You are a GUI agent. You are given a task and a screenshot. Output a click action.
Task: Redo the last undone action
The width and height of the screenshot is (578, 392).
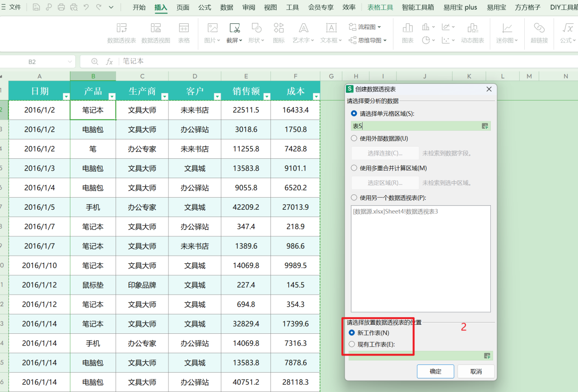point(99,7)
